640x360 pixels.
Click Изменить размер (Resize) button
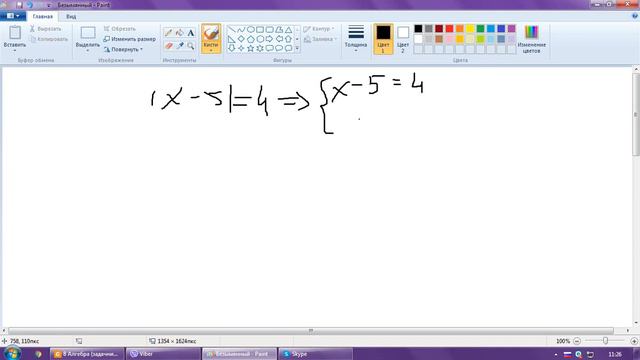pyautogui.click(x=129, y=39)
